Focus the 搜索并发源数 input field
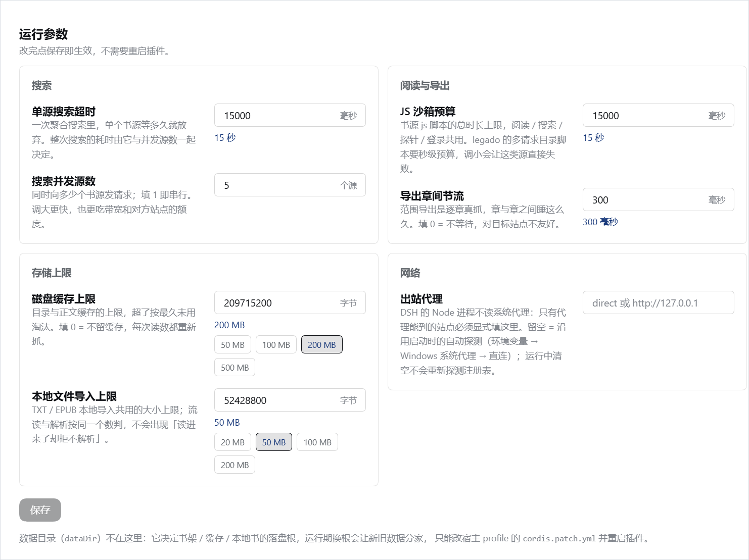This screenshot has width=749, height=560. point(290,185)
